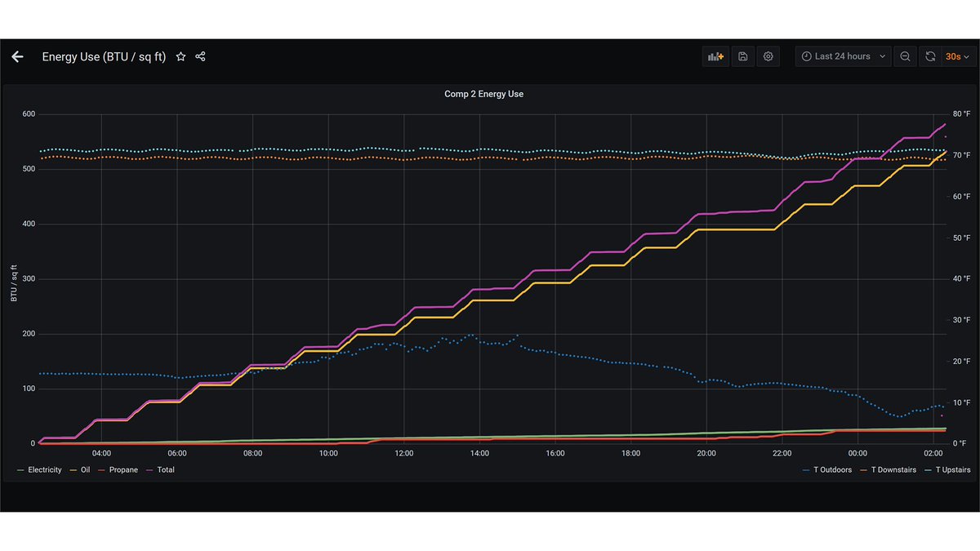Click the Total legend color line
The height and width of the screenshot is (551, 980).
tap(149, 470)
